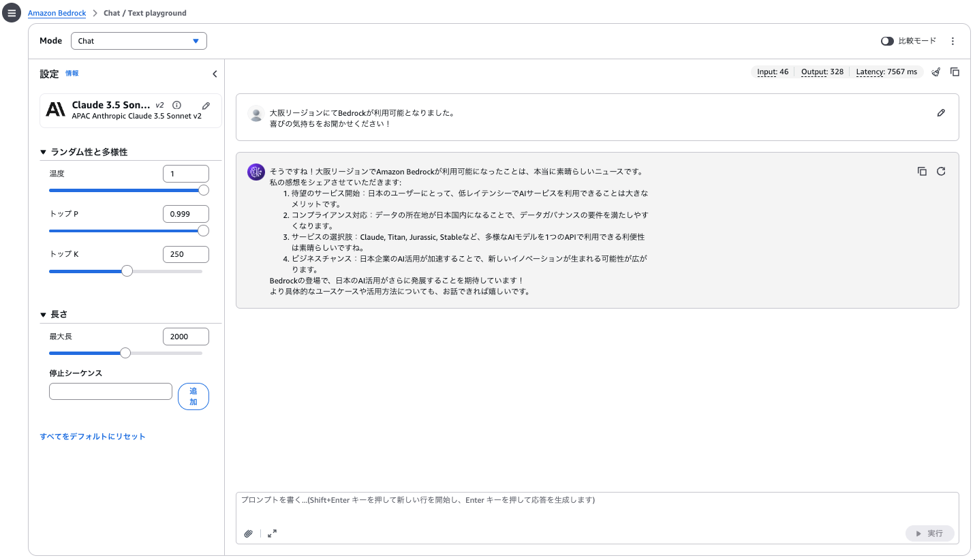Click the 実行 run button

(930, 533)
